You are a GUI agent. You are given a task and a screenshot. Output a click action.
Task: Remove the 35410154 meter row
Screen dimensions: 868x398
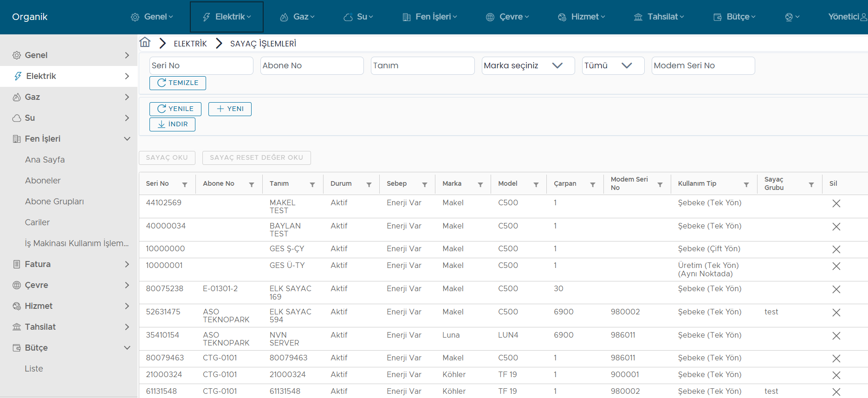click(836, 336)
